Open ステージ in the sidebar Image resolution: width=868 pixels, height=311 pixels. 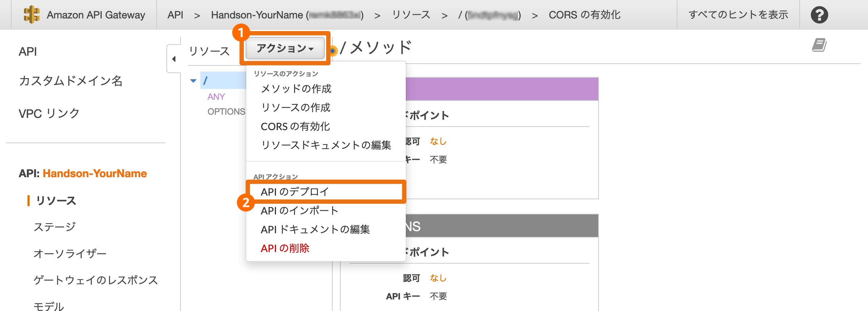click(55, 227)
